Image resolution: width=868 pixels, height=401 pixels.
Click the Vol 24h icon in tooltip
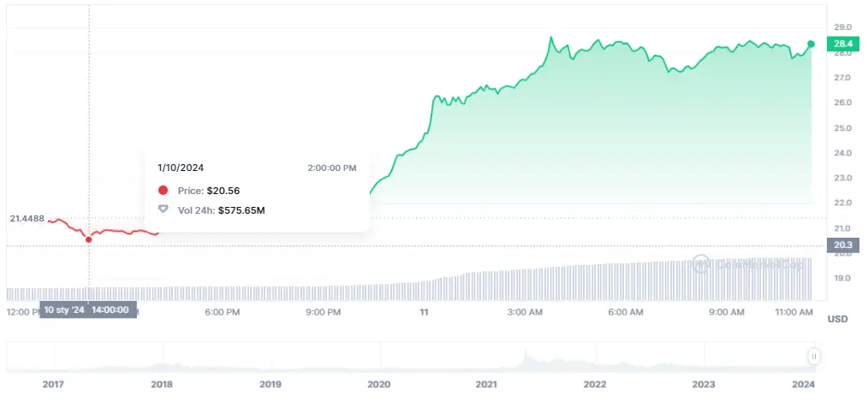[x=163, y=209]
